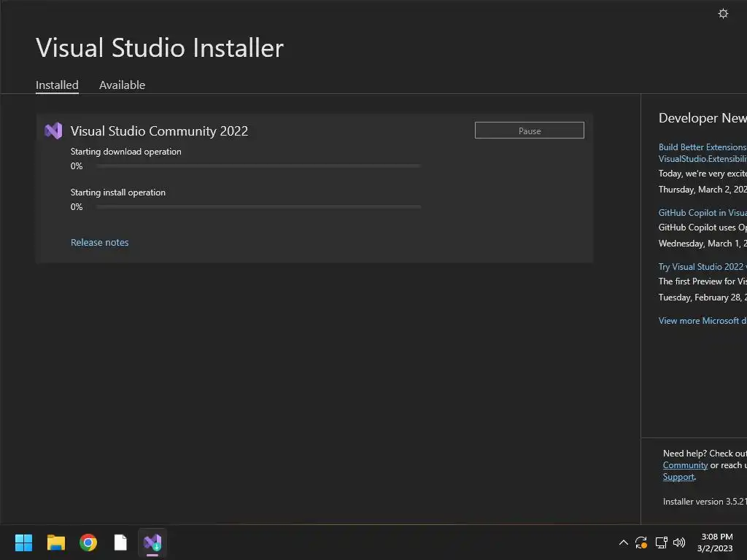747x560 pixels.
Task: Click the Starting download operation text
Action: click(125, 152)
